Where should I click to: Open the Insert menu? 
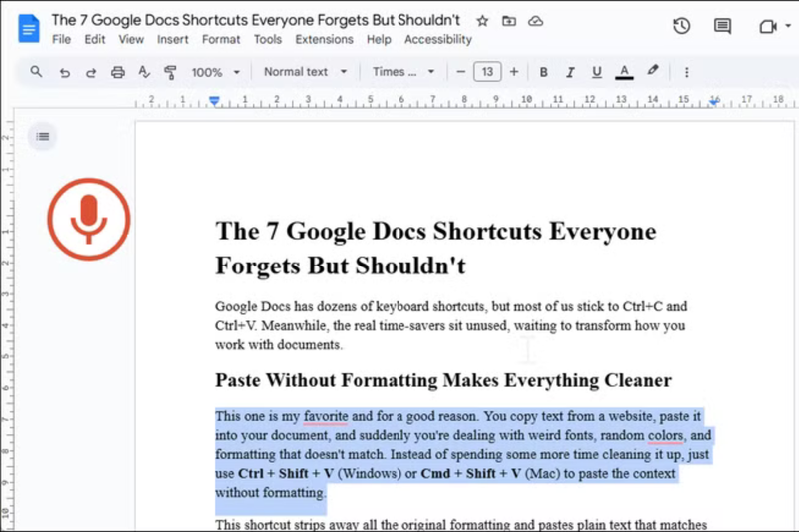[172, 40]
